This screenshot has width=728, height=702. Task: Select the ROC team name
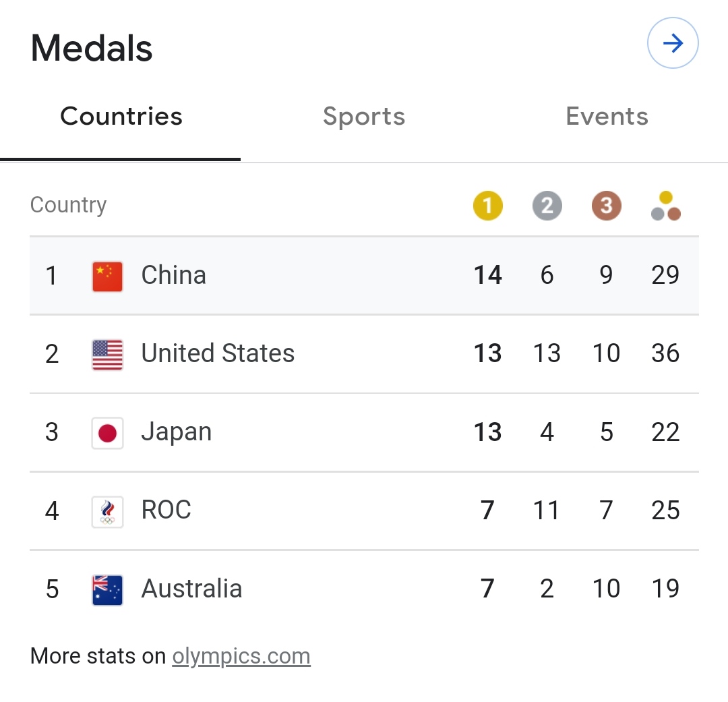[x=166, y=510]
